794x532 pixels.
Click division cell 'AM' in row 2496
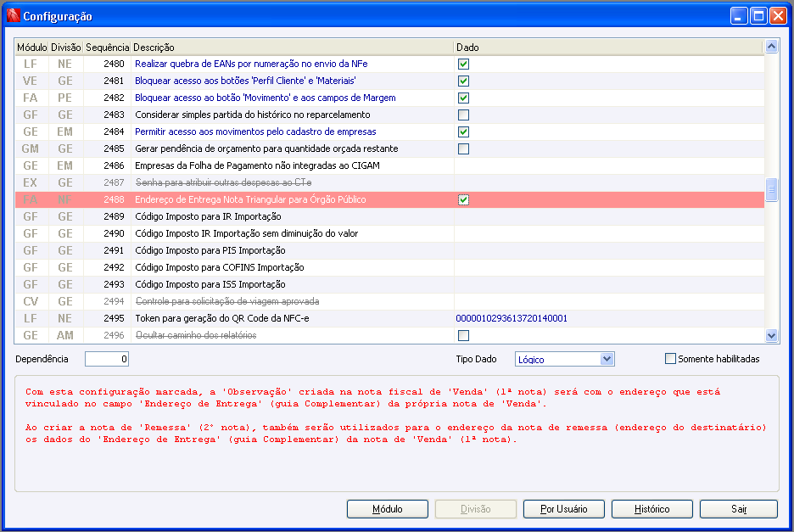pos(64,335)
